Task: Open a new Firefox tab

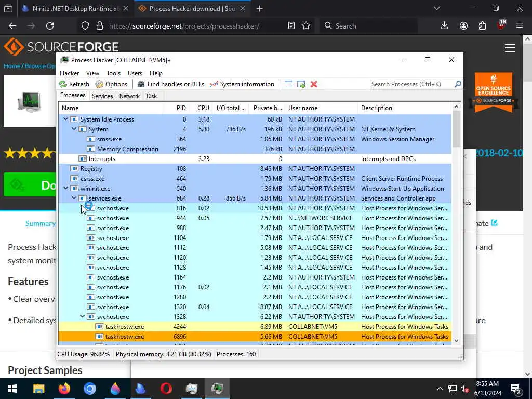Action: tap(260, 9)
